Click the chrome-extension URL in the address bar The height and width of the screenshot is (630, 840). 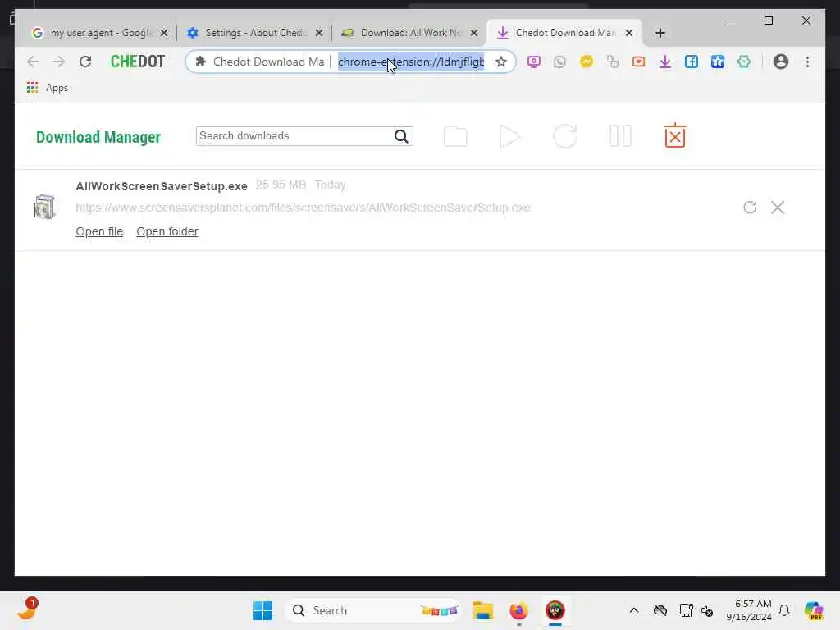click(411, 62)
